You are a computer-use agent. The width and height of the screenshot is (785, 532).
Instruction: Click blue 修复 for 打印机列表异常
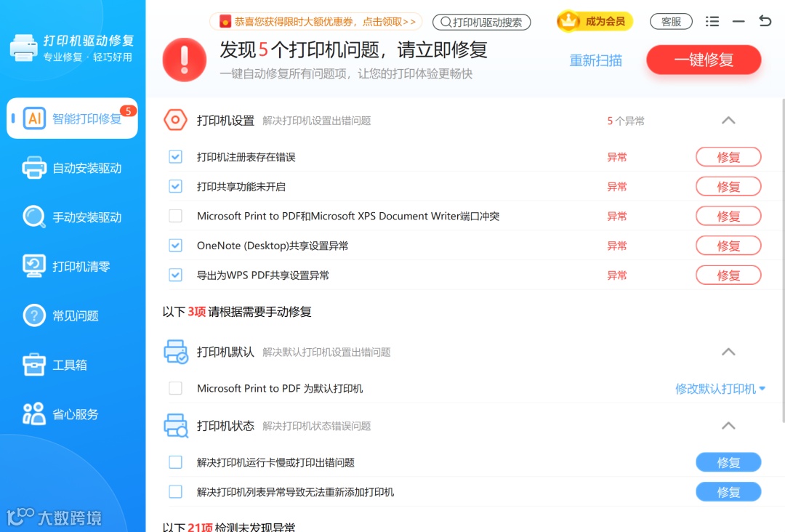click(728, 491)
